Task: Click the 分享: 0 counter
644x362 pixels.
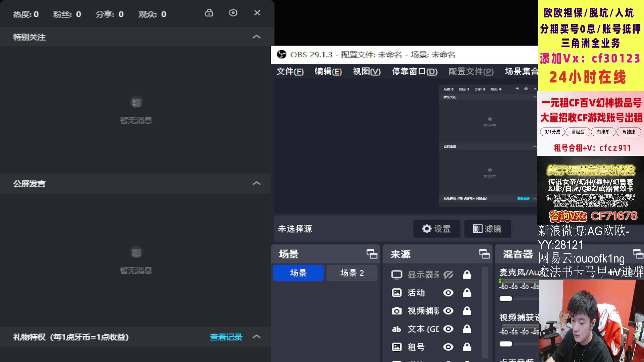Action: click(x=110, y=14)
